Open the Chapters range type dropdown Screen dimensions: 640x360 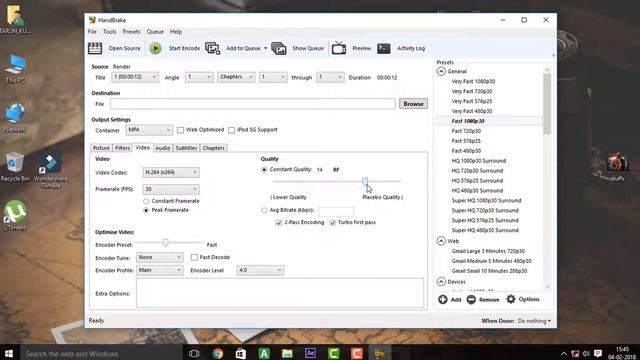coord(236,77)
